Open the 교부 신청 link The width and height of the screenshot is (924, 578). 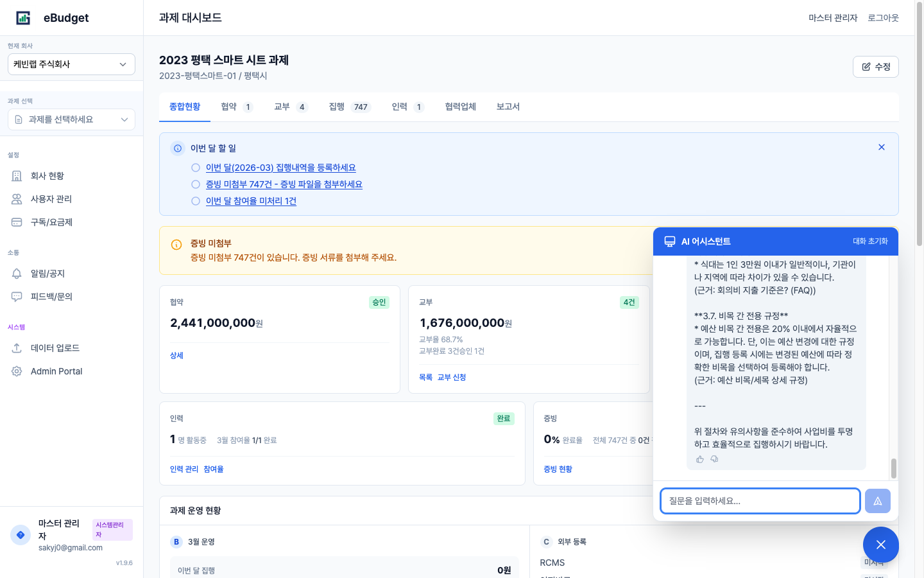pos(450,377)
